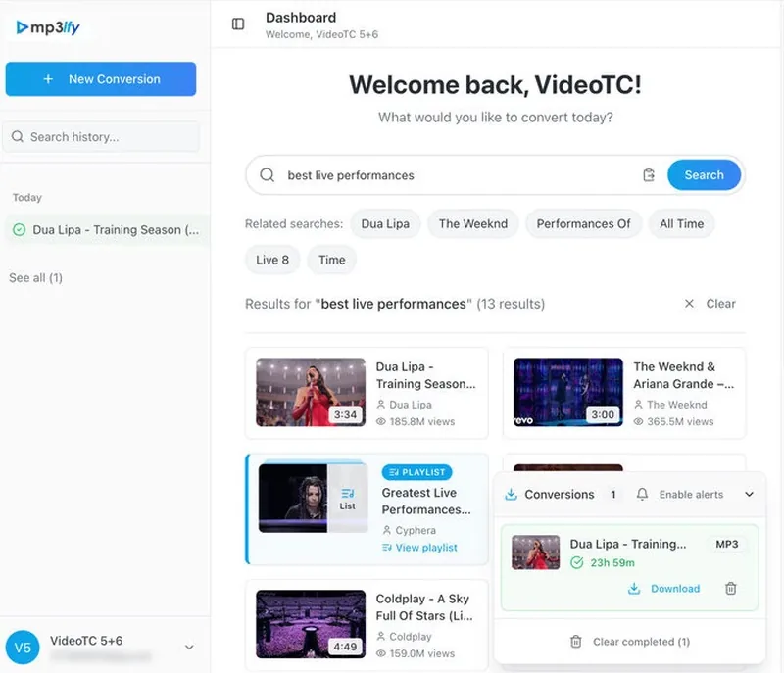Click the 3:34 duration badge

[345, 414]
